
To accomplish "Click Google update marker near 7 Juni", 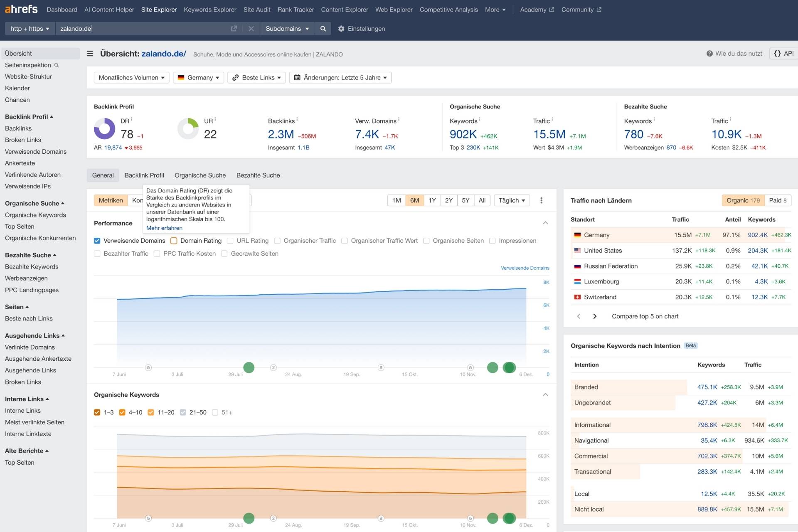I will [x=148, y=367].
